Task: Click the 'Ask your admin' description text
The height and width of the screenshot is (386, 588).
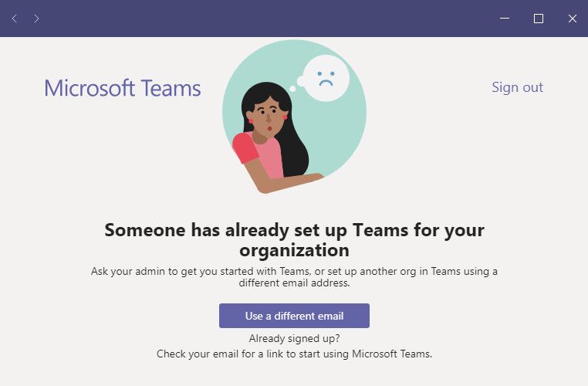Action: tap(294, 277)
